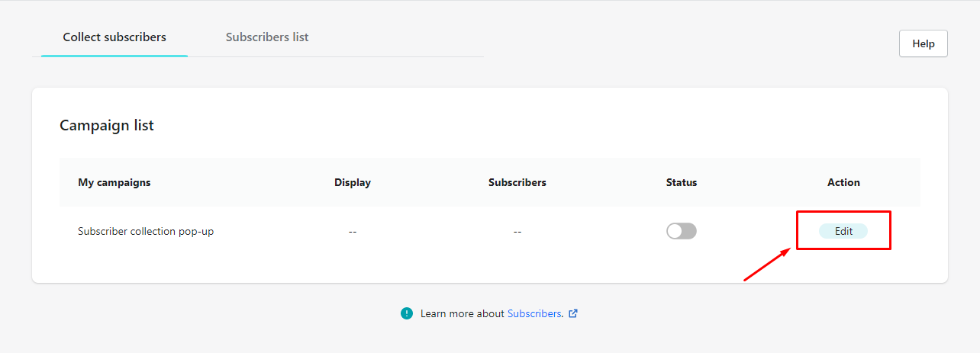Click the Subscribers column header
Screen dimensions: 980x353
coord(517,182)
